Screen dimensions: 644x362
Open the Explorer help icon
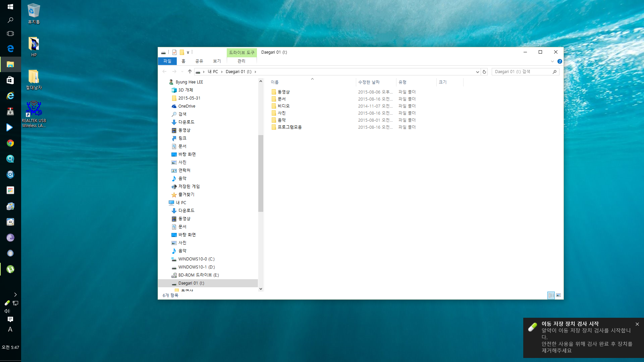click(x=559, y=61)
